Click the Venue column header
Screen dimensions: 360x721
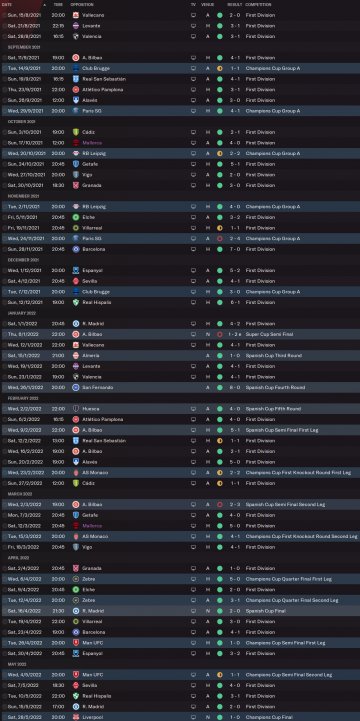pos(207,5)
